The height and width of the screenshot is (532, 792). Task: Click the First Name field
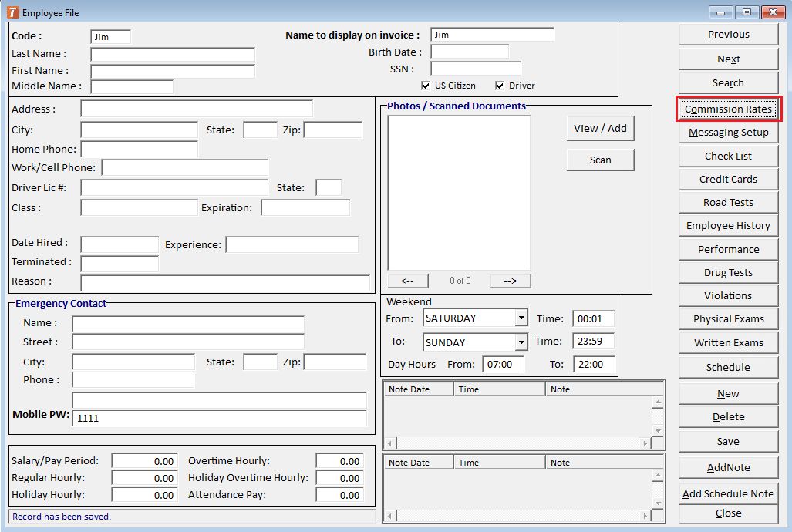tap(173, 71)
